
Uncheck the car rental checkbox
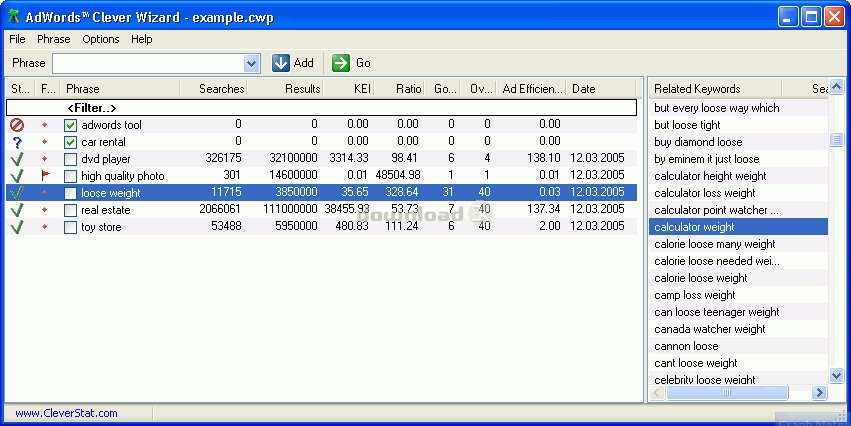[x=70, y=142]
